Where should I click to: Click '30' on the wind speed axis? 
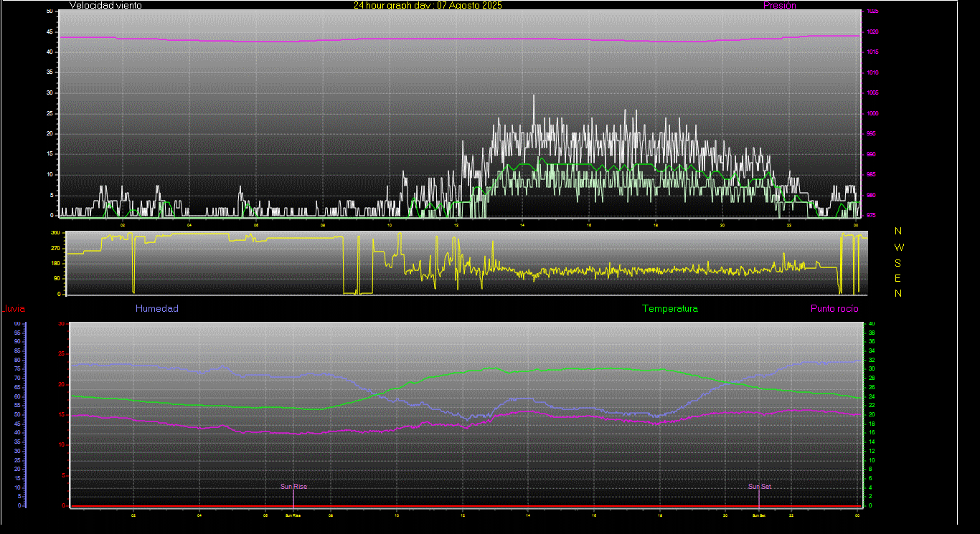(50, 93)
